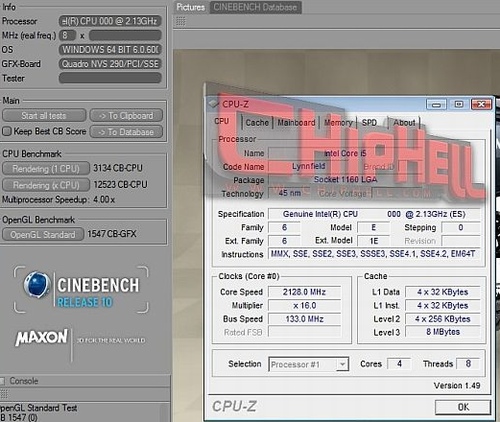Click the 12523 CB-CPU score
The image size is (500, 422).
tap(120, 184)
